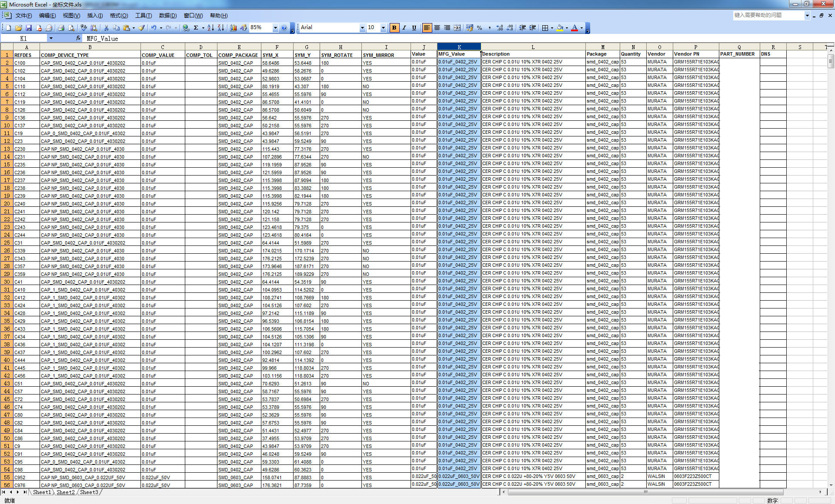Expand the Borders style arrow
835x504 pixels.
click(552, 28)
